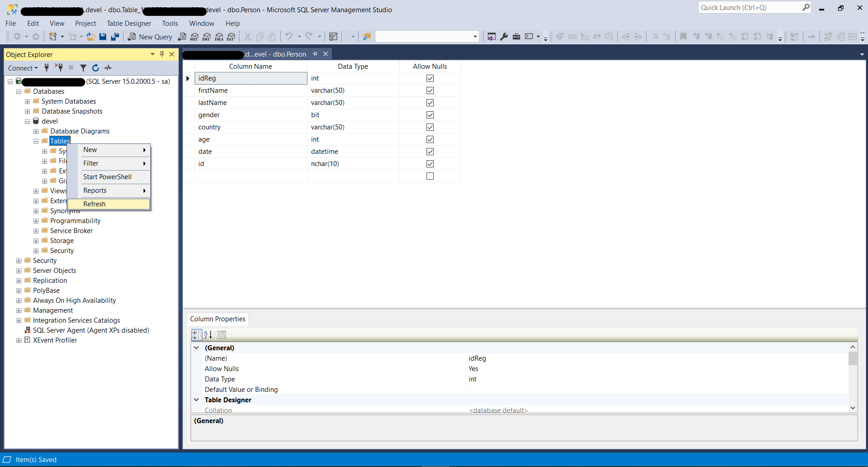The width and height of the screenshot is (868, 467).
Task: Open the Table Designer menu
Action: pos(129,24)
